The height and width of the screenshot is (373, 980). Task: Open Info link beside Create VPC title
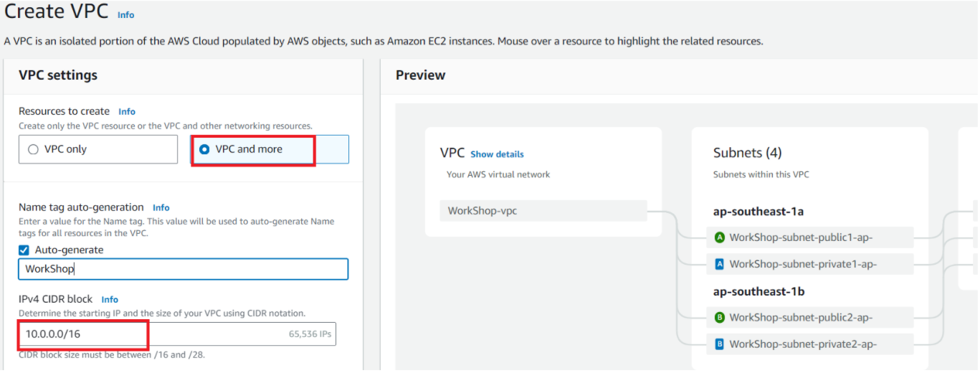click(125, 14)
